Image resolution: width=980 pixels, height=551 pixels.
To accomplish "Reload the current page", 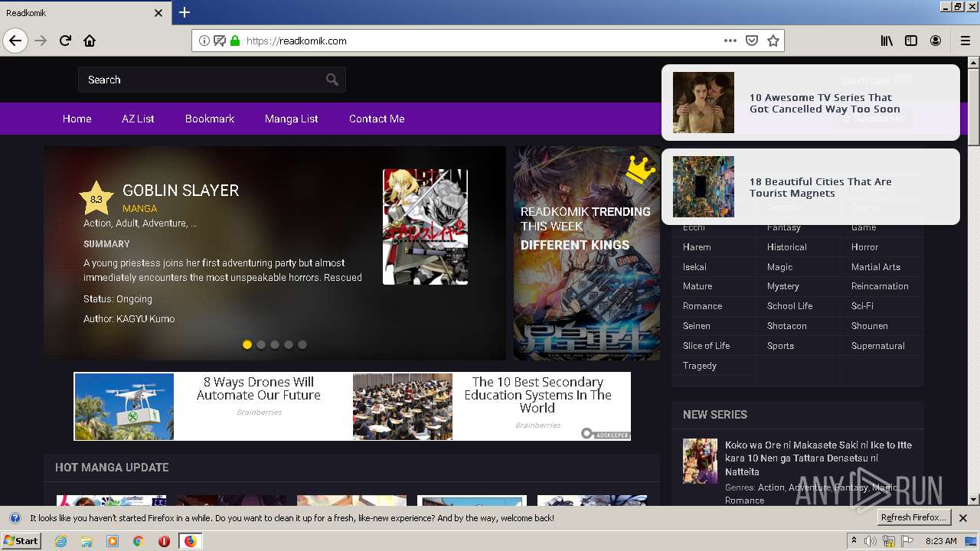I will click(66, 41).
